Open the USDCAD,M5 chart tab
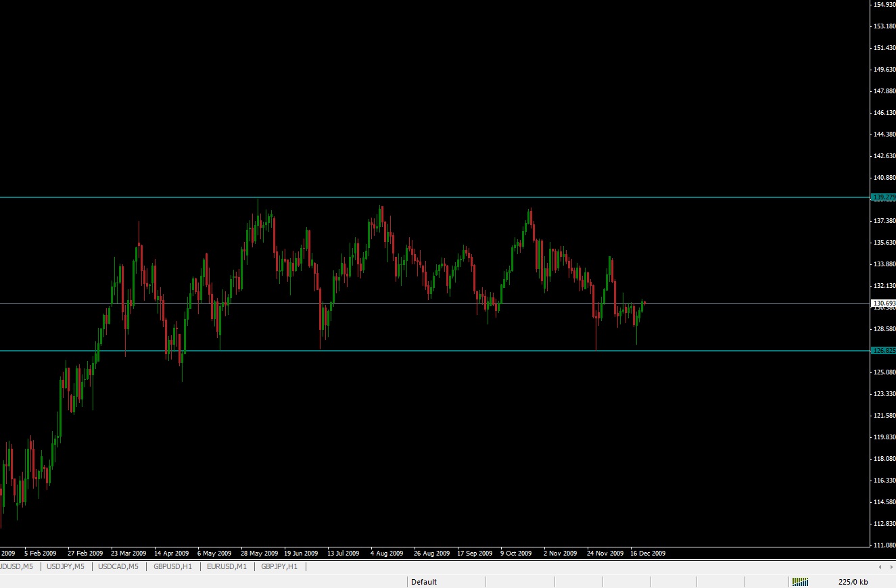Viewport: 896px width, 588px height. click(x=118, y=566)
